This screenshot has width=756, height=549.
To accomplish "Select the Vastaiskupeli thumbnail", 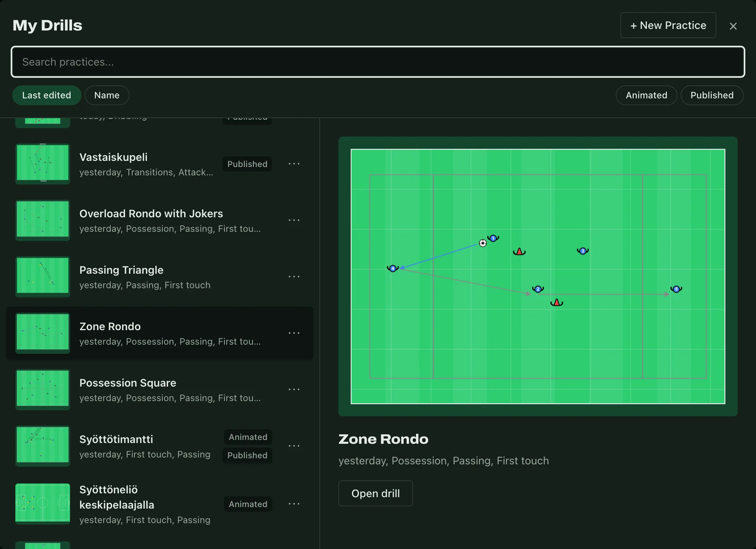I will pyautogui.click(x=43, y=164).
